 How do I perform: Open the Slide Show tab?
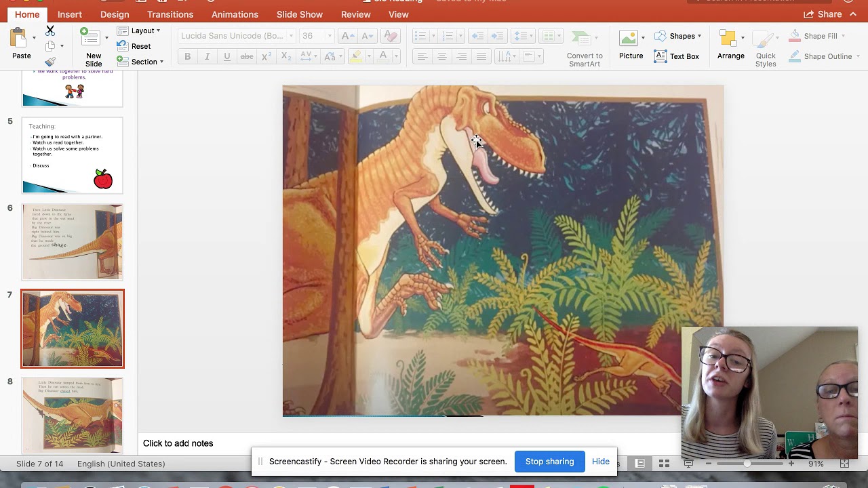pyautogui.click(x=300, y=14)
